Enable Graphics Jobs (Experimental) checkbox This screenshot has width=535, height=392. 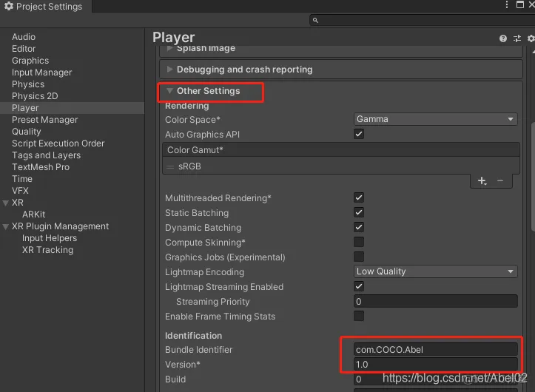point(359,257)
